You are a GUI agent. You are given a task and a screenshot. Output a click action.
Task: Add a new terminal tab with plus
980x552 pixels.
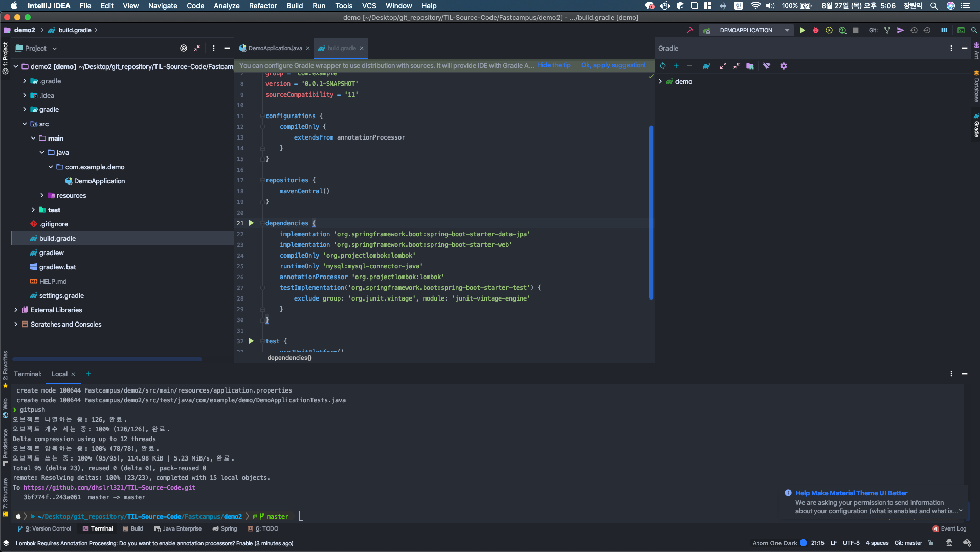pos(88,374)
